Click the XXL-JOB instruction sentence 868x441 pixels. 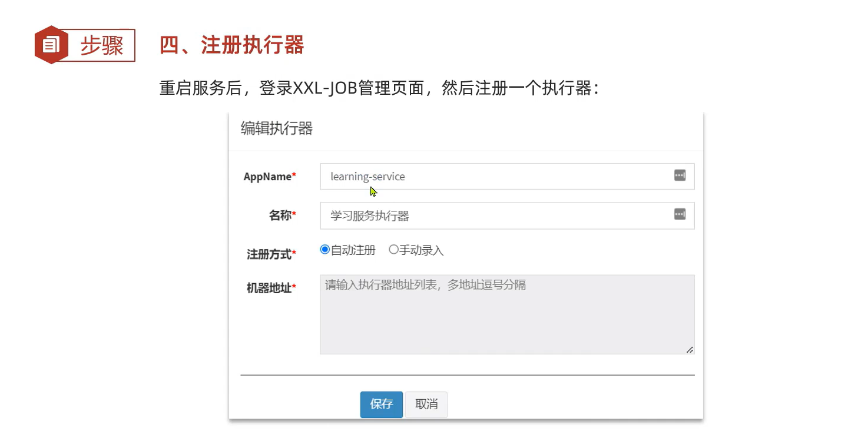(379, 88)
